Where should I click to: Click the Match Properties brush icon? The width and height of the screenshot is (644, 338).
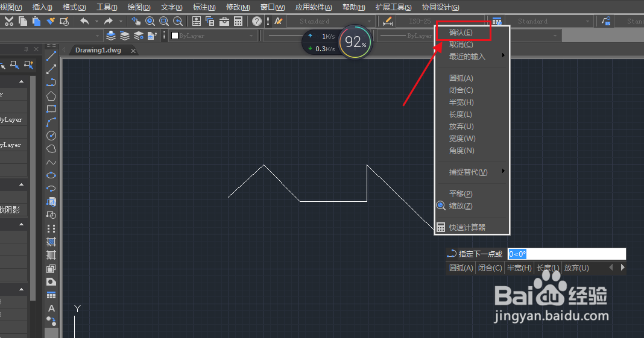coord(51,21)
